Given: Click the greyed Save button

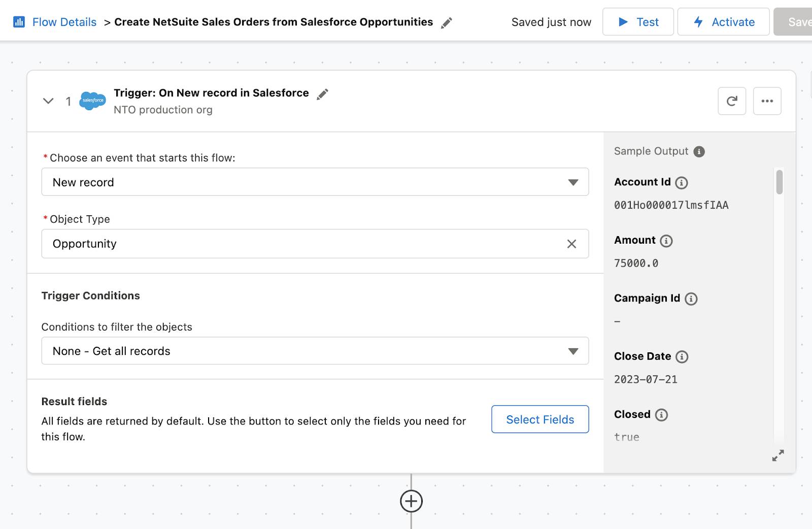Looking at the screenshot, I should coord(793,22).
